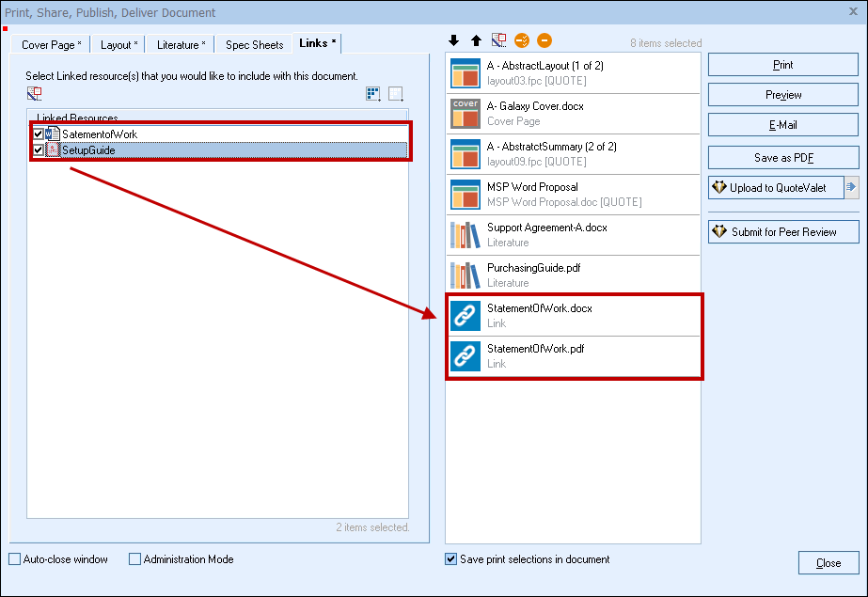Click the link icon for StatementOfWork.pdf
This screenshot has width=868, height=597.
click(x=465, y=355)
